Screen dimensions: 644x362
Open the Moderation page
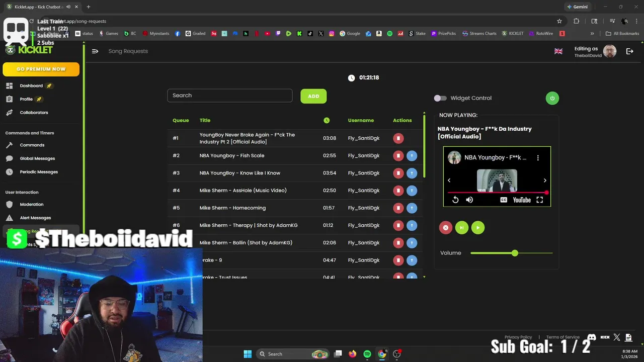coord(32,205)
